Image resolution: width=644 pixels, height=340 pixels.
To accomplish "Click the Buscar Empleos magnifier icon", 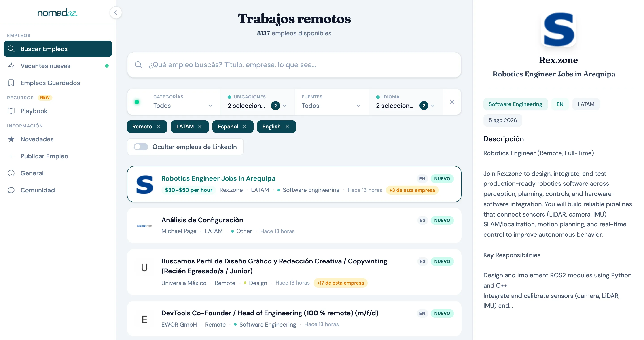I will pyautogui.click(x=11, y=49).
